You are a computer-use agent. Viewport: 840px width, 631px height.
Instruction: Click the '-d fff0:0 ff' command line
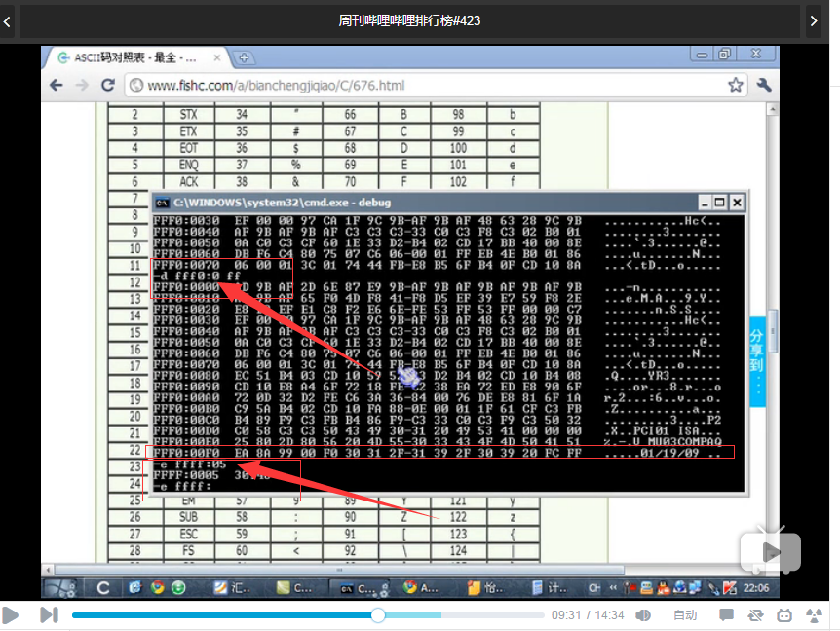(197, 277)
